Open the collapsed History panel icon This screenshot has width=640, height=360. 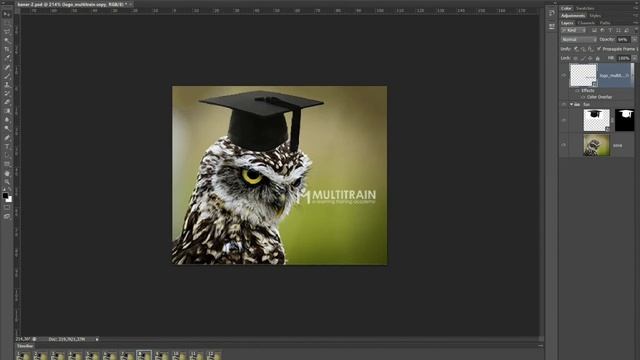[x=551, y=13]
